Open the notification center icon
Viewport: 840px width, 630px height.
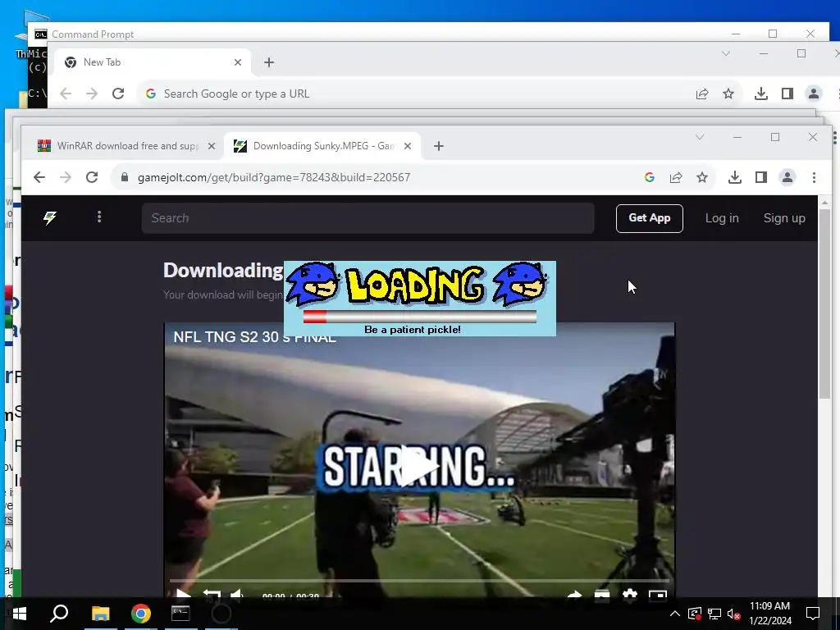pyautogui.click(x=813, y=614)
